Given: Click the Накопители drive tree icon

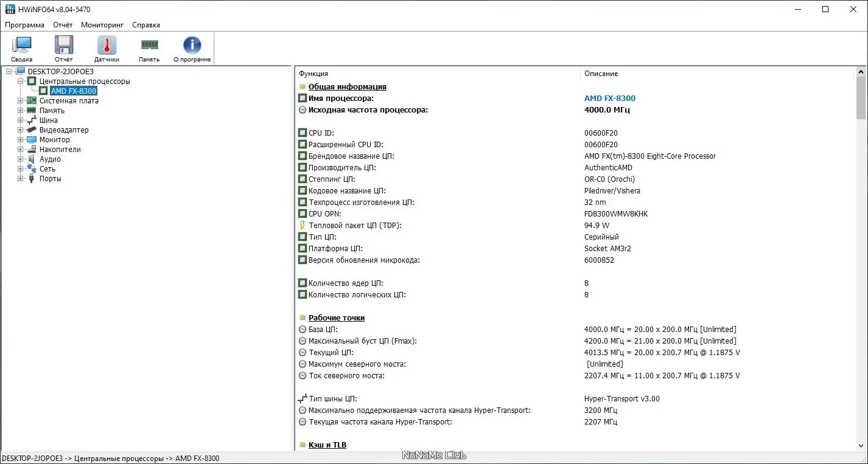Looking at the screenshot, I should 32,150.
